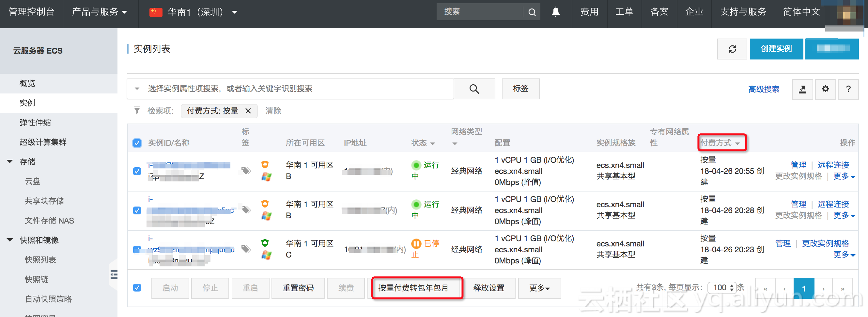Change the per-page count selector 100

[x=722, y=288]
